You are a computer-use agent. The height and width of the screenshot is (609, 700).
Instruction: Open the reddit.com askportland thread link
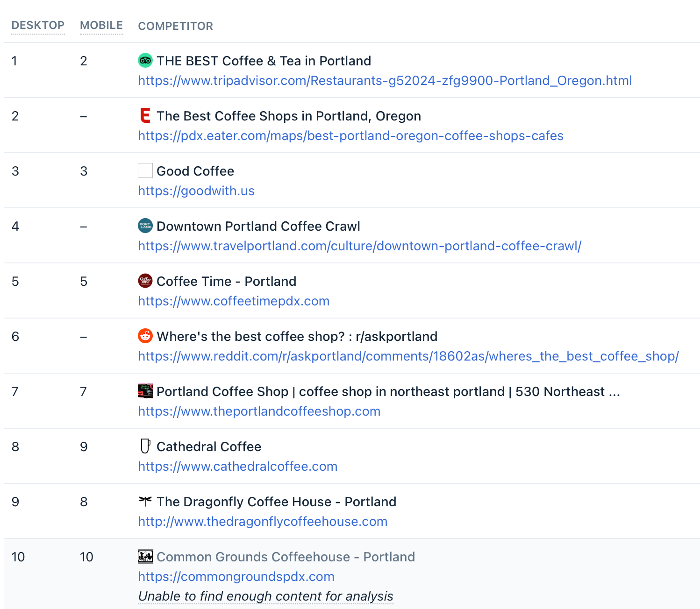pyautogui.click(x=408, y=356)
